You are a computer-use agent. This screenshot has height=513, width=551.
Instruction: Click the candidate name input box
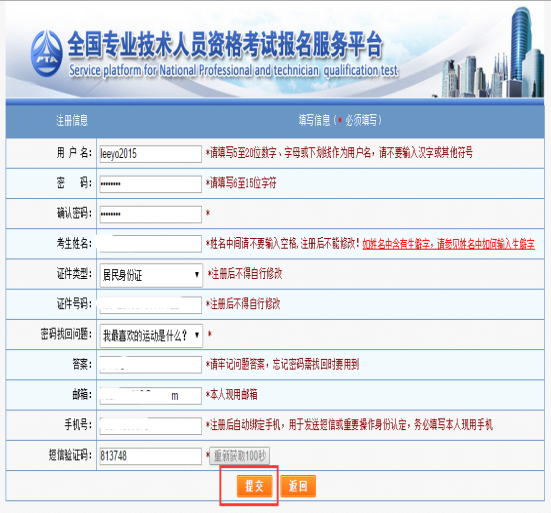point(150,244)
